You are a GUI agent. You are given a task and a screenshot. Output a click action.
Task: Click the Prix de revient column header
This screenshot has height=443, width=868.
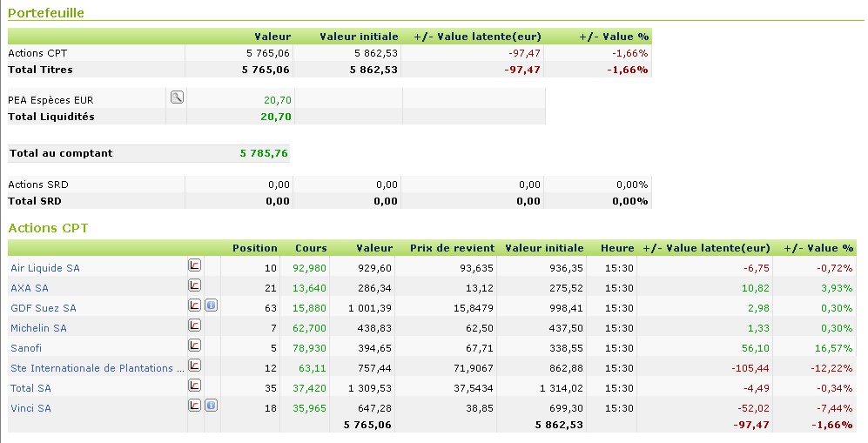point(452,248)
